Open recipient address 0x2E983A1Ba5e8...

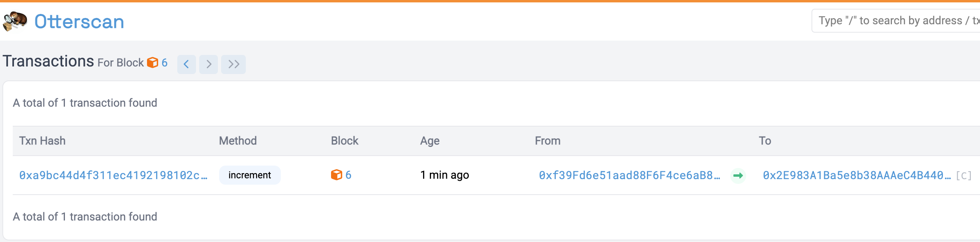point(857,175)
